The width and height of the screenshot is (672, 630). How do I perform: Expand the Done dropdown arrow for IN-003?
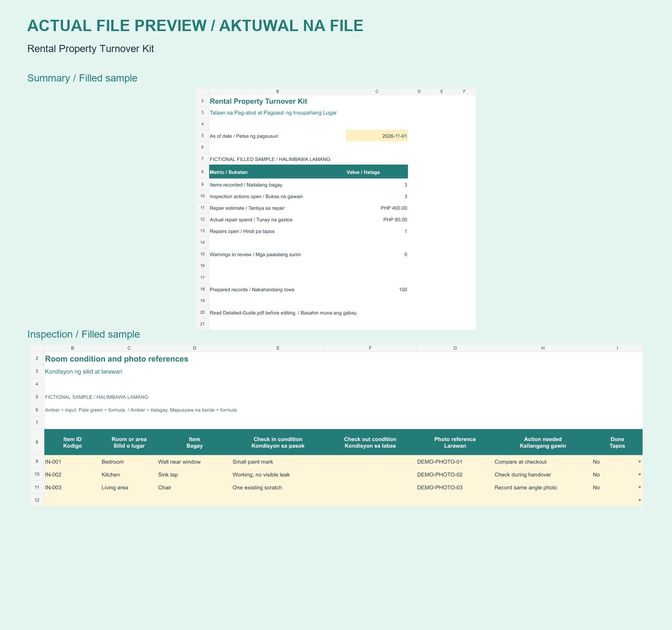639,488
